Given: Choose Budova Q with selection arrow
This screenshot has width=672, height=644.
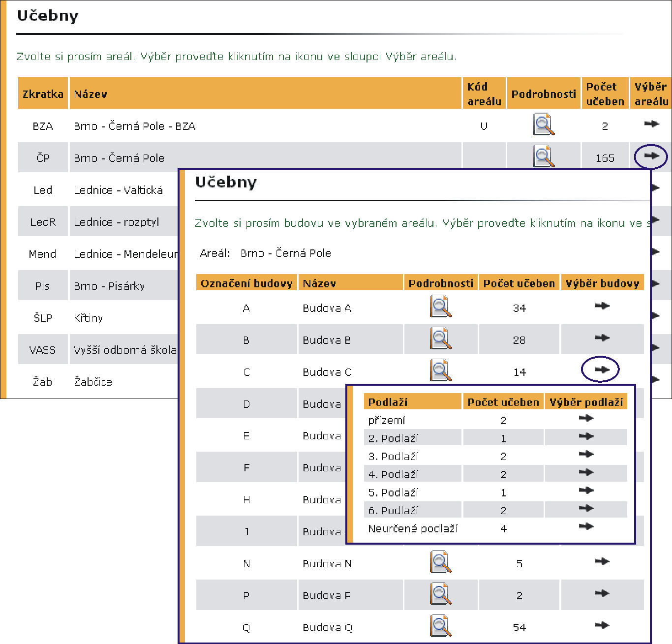Looking at the screenshot, I should (x=602, y=625).
